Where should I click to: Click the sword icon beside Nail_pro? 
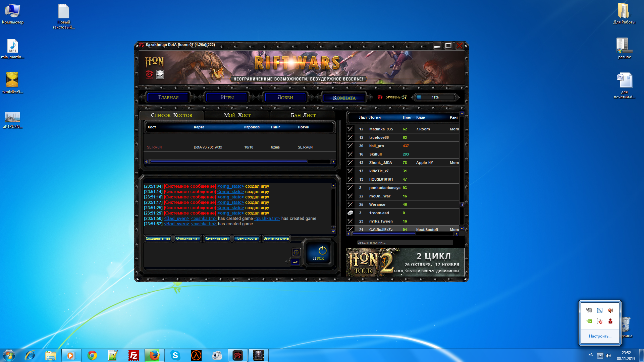[x=350, y=146]
